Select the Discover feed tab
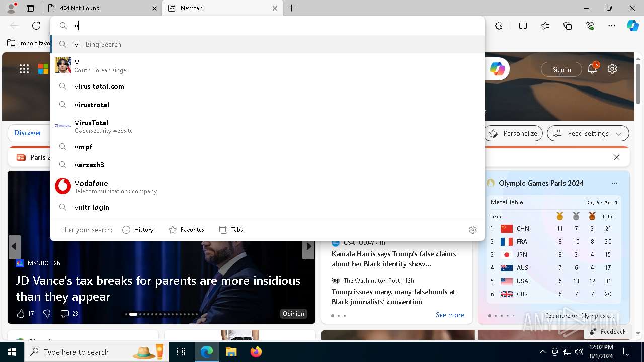 [28, 133]
